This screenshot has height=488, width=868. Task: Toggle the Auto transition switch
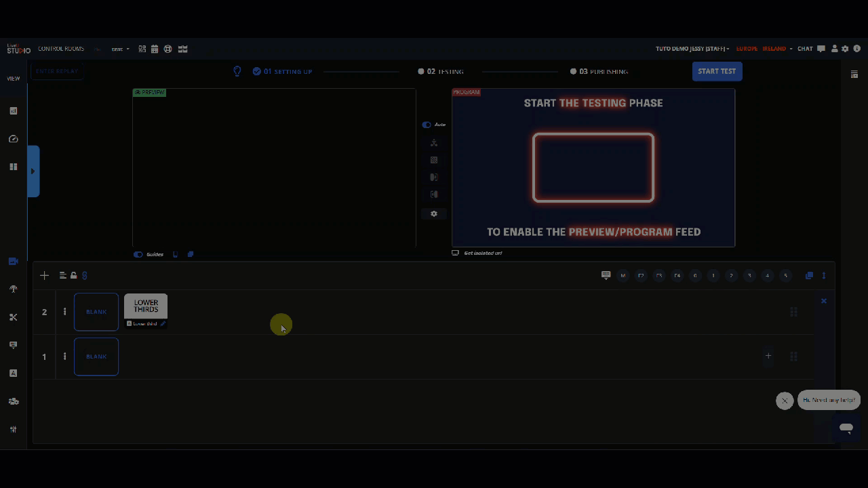[x=427, y=125]
